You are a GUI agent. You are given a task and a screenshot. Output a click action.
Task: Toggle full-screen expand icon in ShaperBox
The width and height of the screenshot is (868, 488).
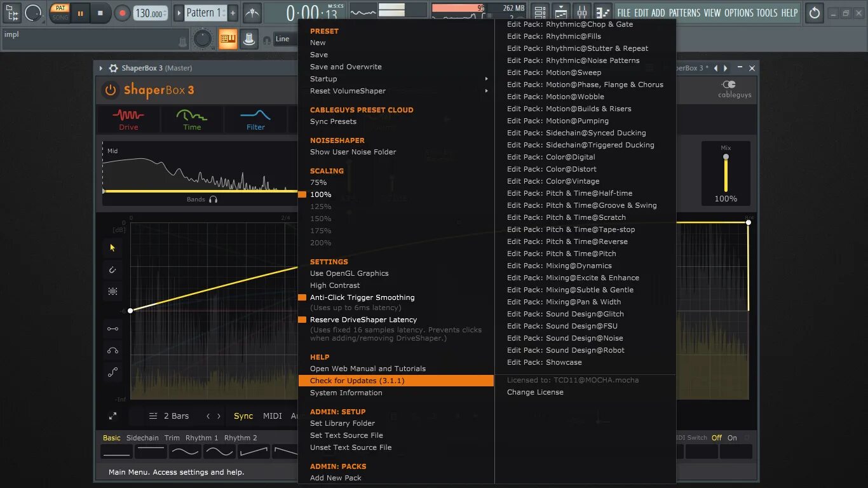(112, 416)
